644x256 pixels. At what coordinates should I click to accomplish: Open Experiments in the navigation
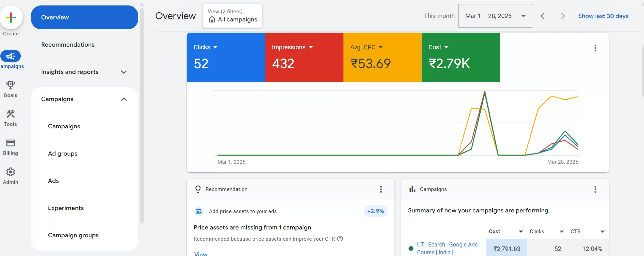pos(66,208)
